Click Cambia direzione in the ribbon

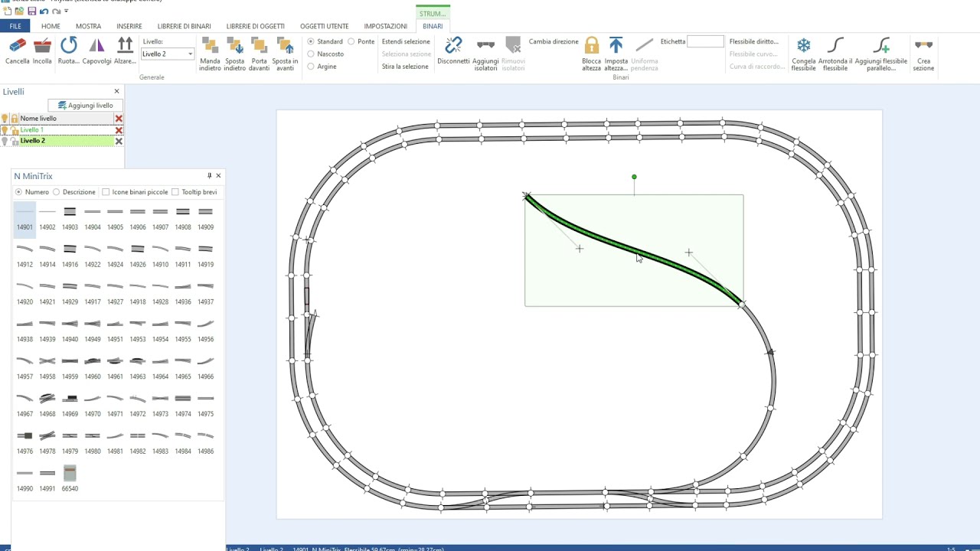[x=554, y=41]
